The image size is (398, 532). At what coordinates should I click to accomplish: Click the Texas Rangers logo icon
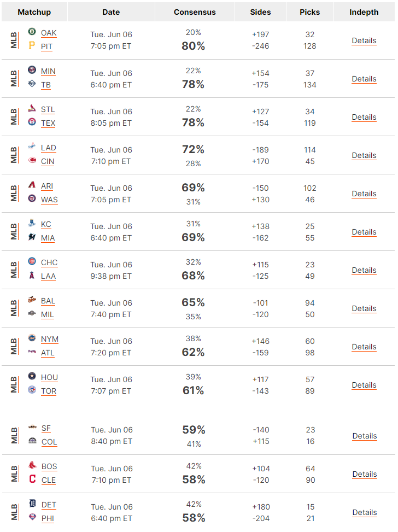click(32, 122)
